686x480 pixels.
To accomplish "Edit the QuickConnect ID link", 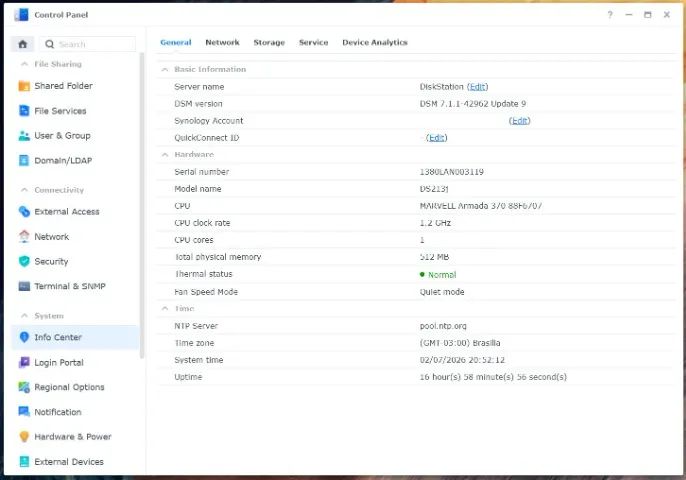I will tap(437, 138).
